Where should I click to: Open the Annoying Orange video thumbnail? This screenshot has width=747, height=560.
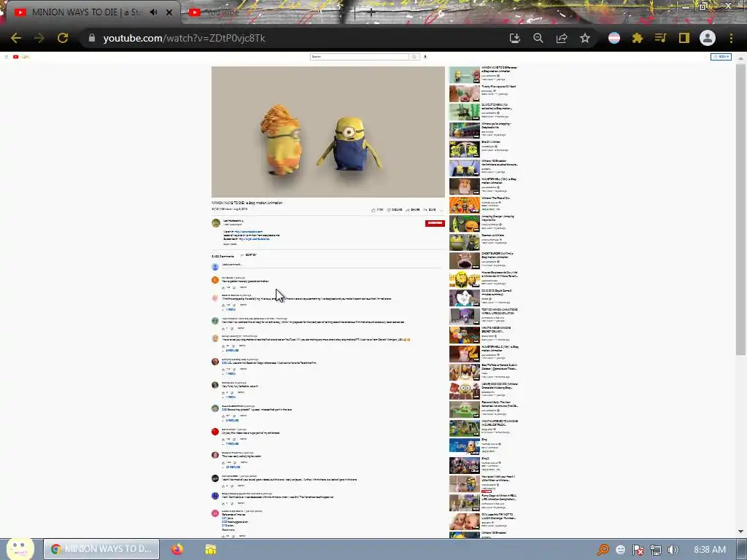(465, 224)
